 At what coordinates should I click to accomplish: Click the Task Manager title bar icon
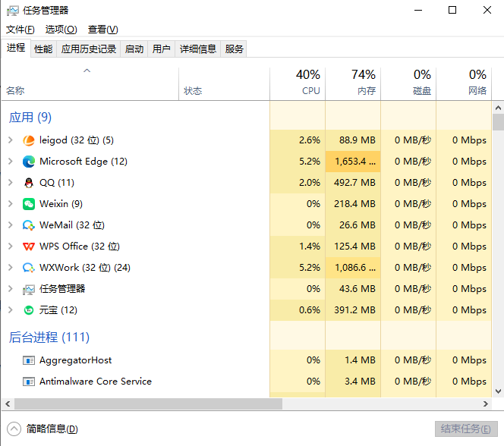click(x=13, y=11)
